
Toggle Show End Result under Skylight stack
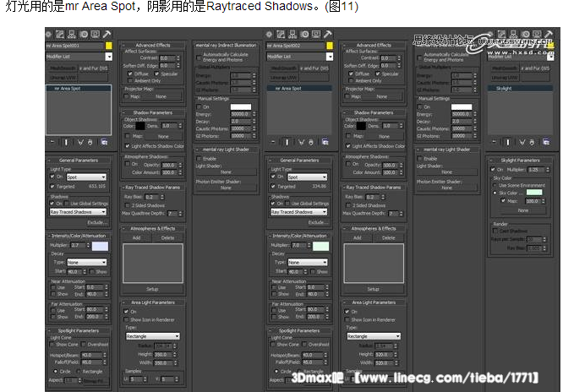(x=508, y=142)
